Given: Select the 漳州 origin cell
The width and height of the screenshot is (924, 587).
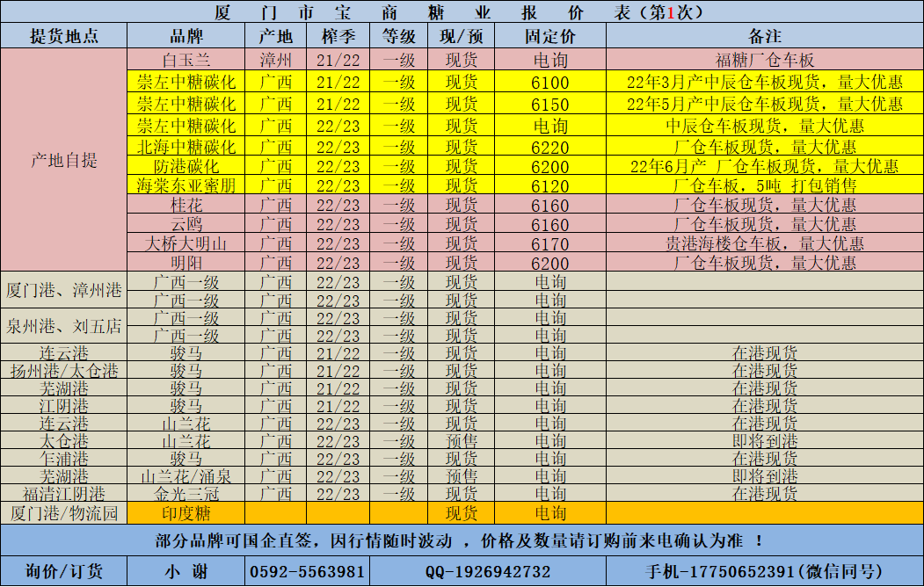Looking at the screenshot, I should tap(275, 61).
